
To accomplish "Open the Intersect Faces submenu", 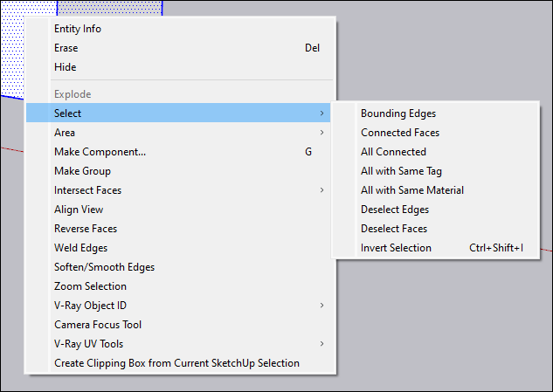I will tap(87, 190).
